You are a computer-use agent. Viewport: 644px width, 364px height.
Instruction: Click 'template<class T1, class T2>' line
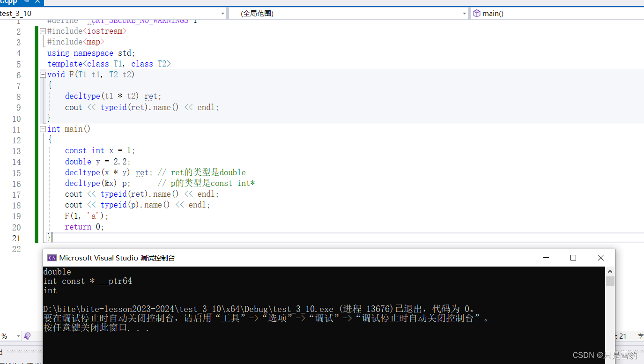coord(109,64)
